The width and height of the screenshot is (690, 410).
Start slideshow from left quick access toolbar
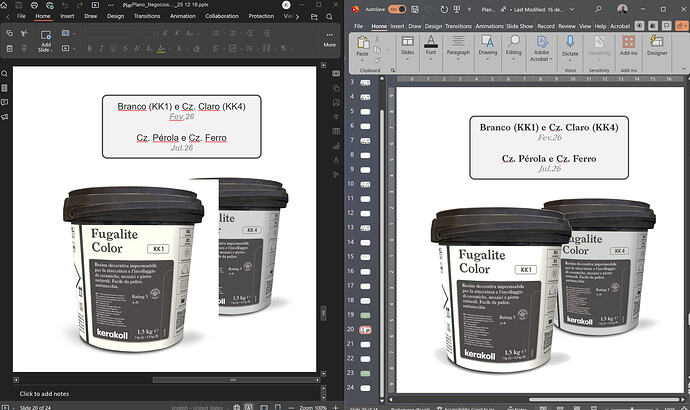pos(95,5)
